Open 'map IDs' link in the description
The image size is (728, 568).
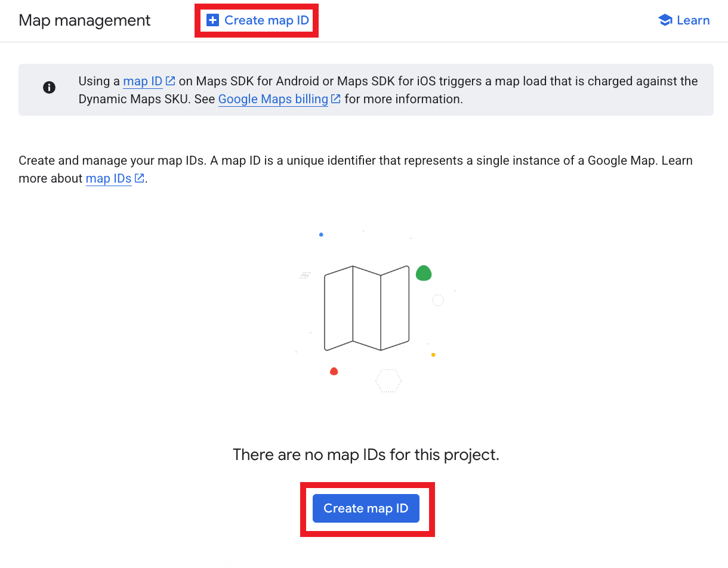(108, 178)
